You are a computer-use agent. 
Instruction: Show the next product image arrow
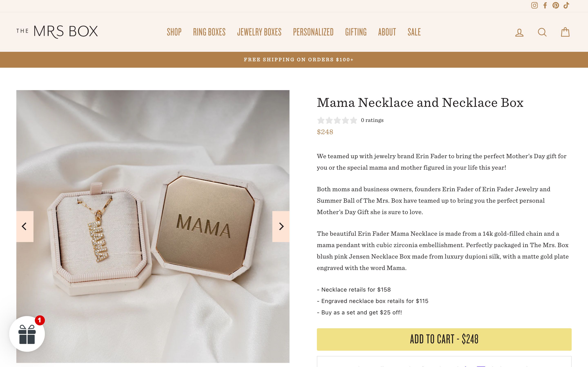tap(281, 226)
